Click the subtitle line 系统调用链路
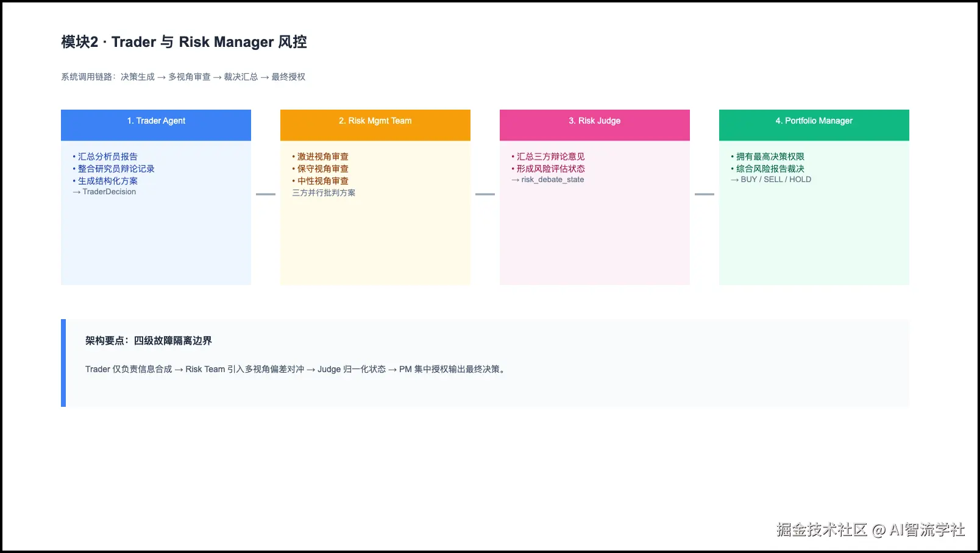The height and width of the screenshot is (553, 980). (183, 77)
